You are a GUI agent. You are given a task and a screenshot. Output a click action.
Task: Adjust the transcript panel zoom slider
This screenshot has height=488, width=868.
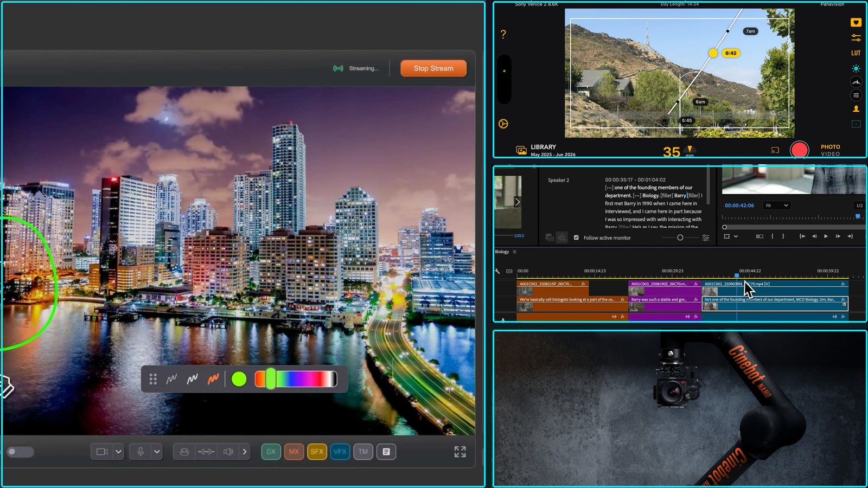coord(680,237)
